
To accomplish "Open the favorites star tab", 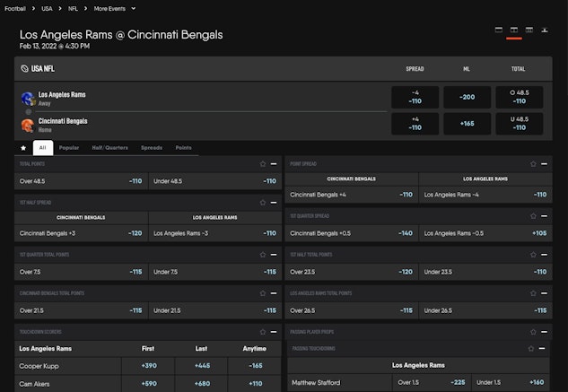I will (23, 148).
